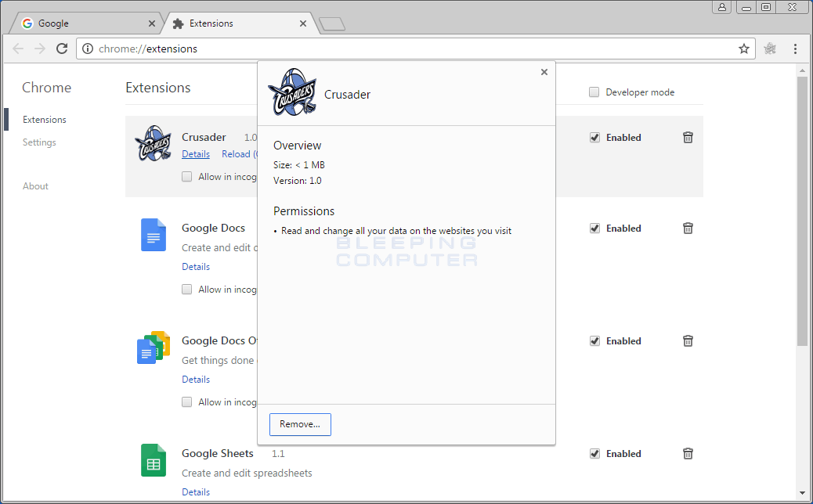Screen dimensions: 813x504
Task: Open Settings in the Chrome sidebar
Action: (x=39, y=142)
